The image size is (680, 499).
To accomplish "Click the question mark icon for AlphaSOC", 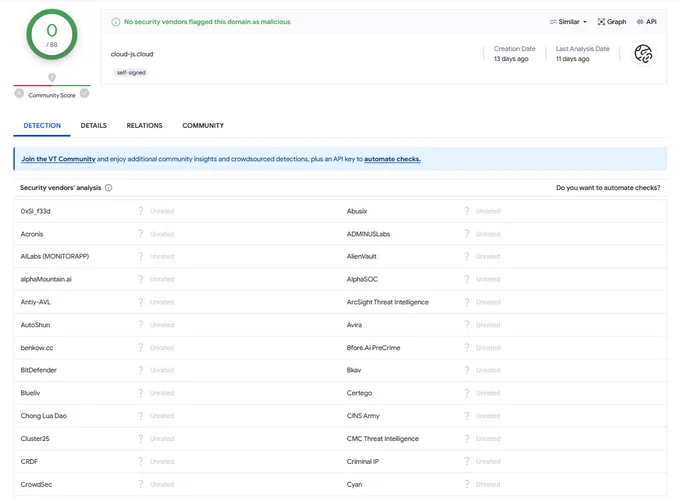I will 467,279.
